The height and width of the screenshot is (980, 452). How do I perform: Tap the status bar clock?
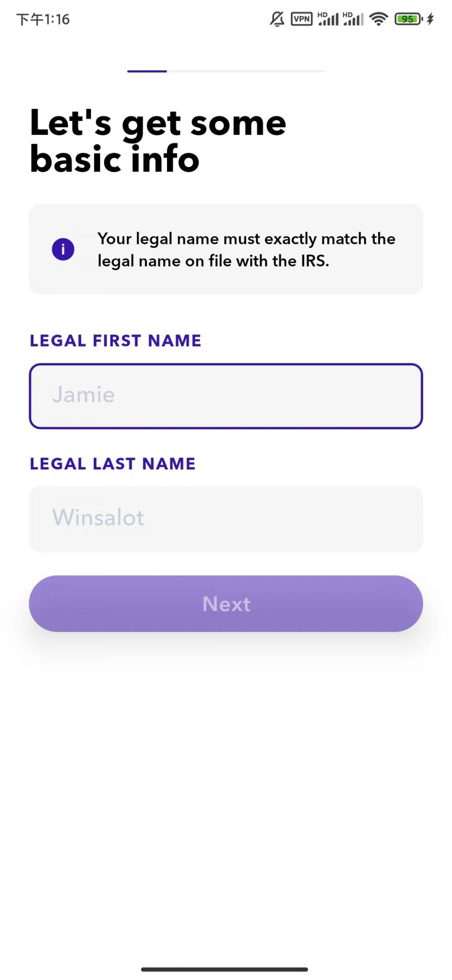coord(43,19)
